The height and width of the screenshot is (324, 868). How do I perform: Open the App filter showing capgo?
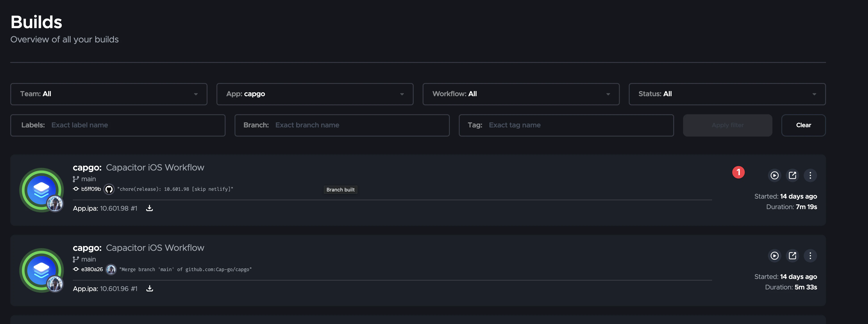[x=315, y=94]
